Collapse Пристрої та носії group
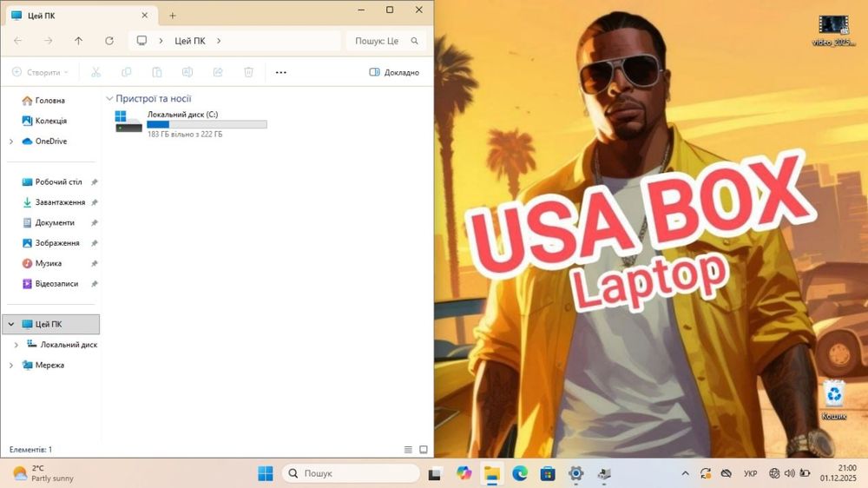Viewport: 868px width, 488px height. (x=109, y=99)
